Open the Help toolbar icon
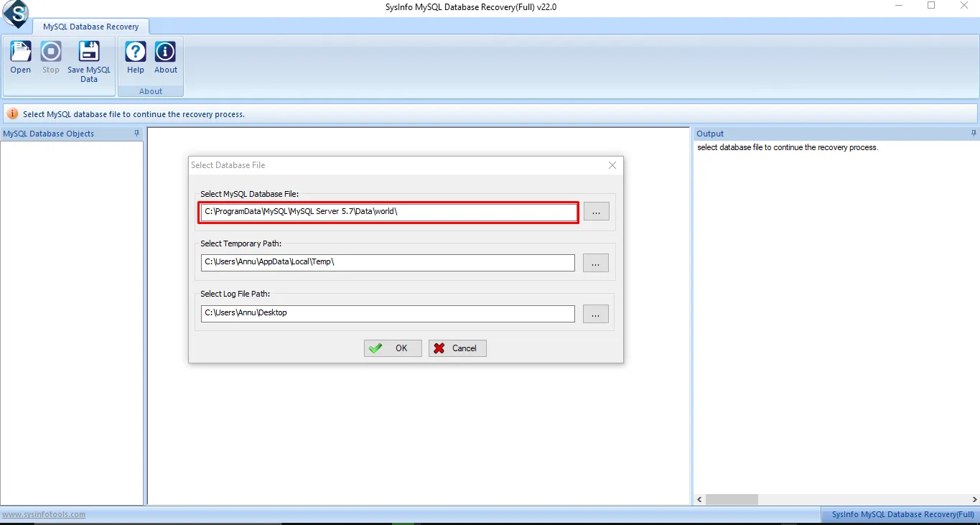The width and height of the screenshot is (980, 525). coord(136,57)
